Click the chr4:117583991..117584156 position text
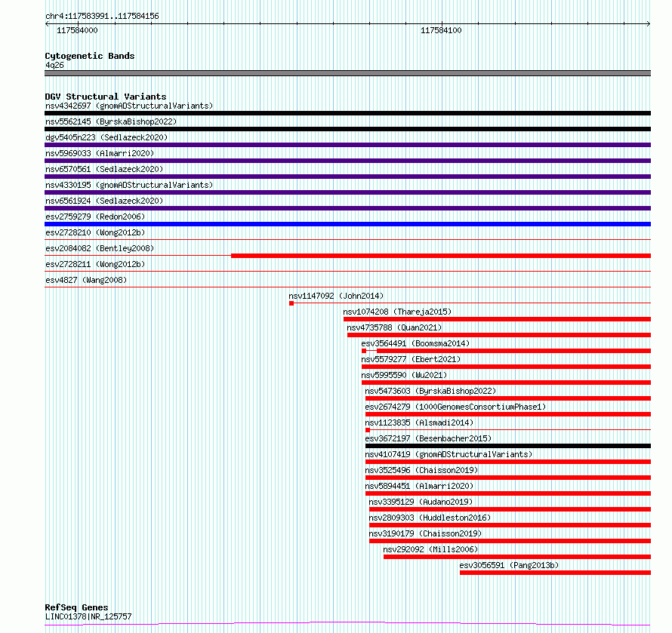Screen dimensions: 672x633 click(x=102, y=17)
